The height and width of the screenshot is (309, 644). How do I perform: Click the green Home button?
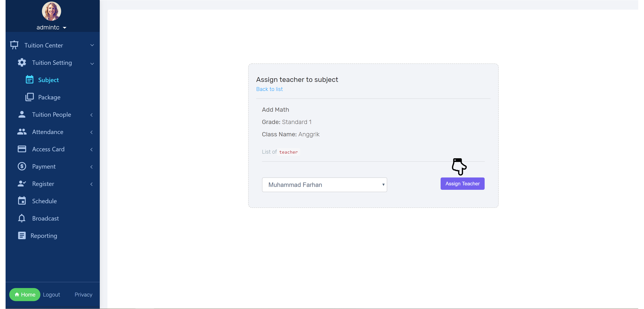tap(25, 295)
